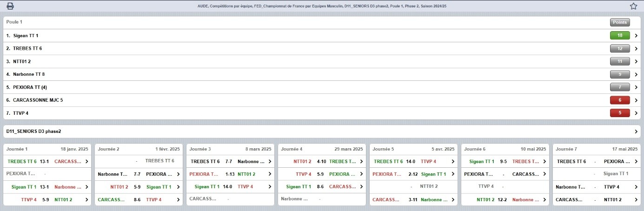Screen dimensions: 644x211
Task: Open Journée 3 TREBES TT 6 7-7 Narbonne chevron
Action: point(270,161)
